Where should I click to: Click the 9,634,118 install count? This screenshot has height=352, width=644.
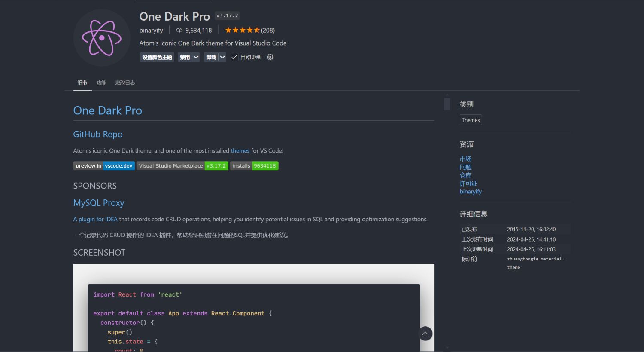click(198, 30)
